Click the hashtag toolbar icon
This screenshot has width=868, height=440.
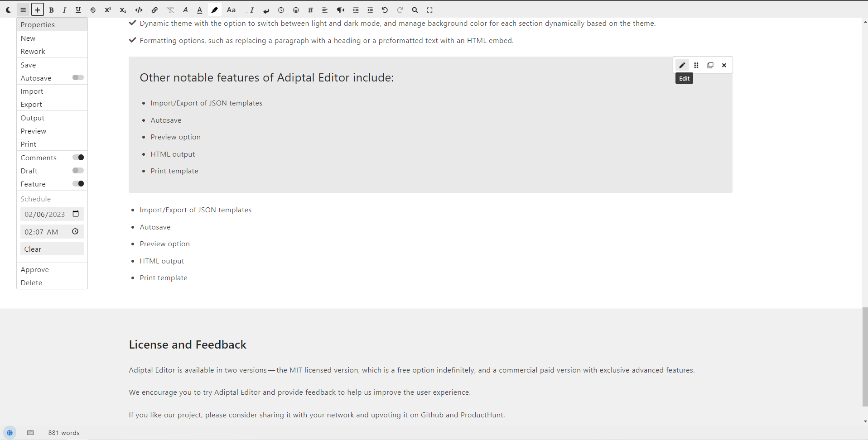[310, 10]
